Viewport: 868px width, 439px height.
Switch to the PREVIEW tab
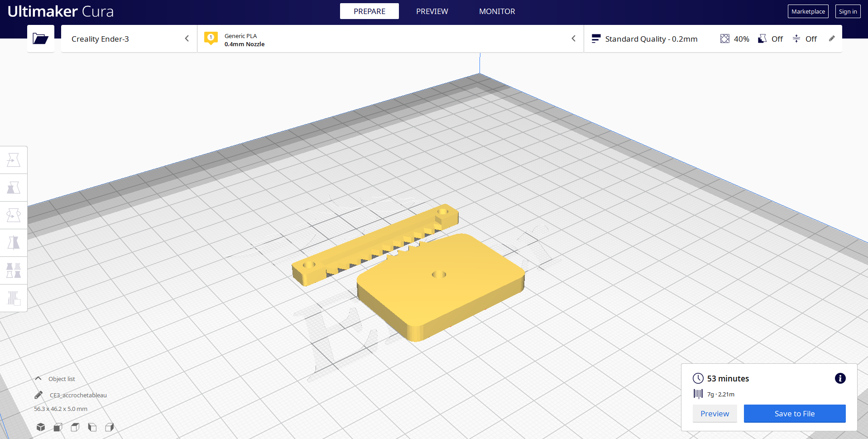pyautogui.click(x=432, y=11)
